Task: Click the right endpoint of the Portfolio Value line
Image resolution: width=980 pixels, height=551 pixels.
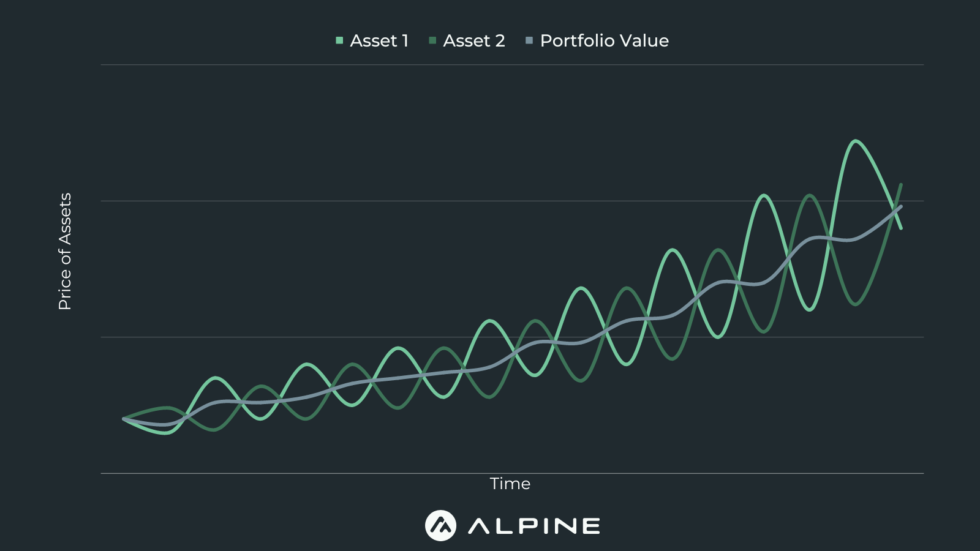Action: 900,207
